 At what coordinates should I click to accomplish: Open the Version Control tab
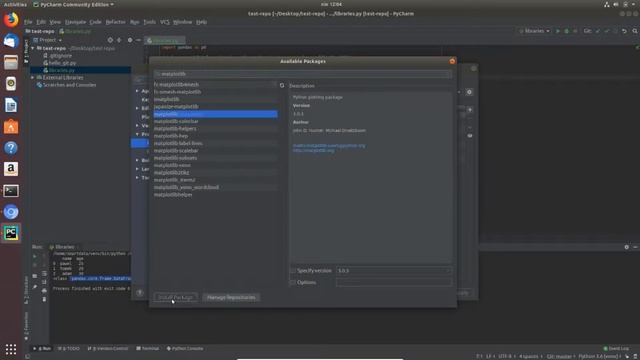[x=108, y=349]
